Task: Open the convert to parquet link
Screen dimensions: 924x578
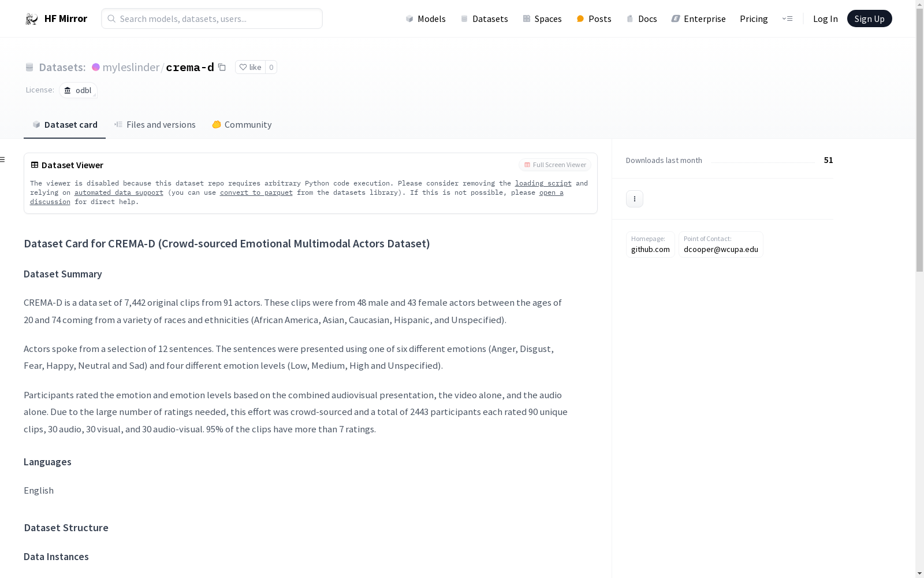Action: coord(256,192)
